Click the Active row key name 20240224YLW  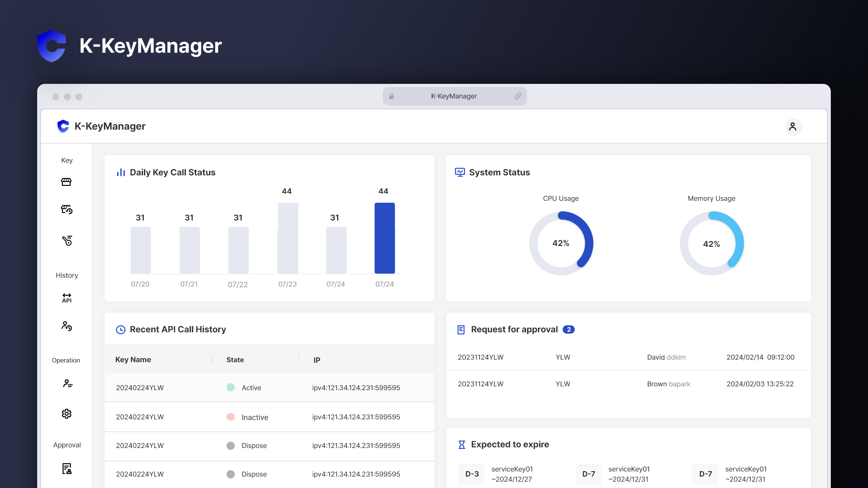pos(139,388)
